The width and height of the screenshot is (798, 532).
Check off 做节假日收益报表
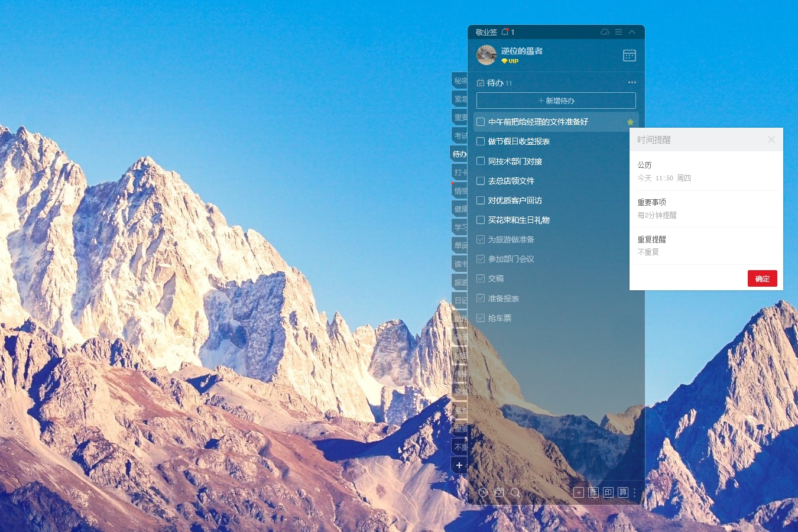point(481,141)
